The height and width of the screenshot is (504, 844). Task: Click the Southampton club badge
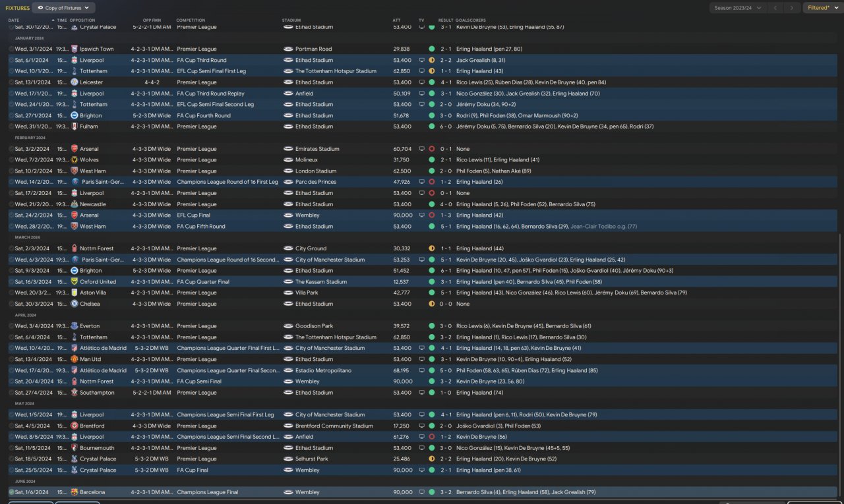(x=75, y=393)
